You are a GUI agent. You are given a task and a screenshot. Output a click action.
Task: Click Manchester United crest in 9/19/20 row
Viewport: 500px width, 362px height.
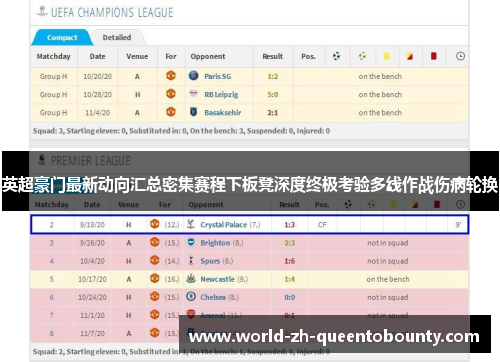(154, 224)
